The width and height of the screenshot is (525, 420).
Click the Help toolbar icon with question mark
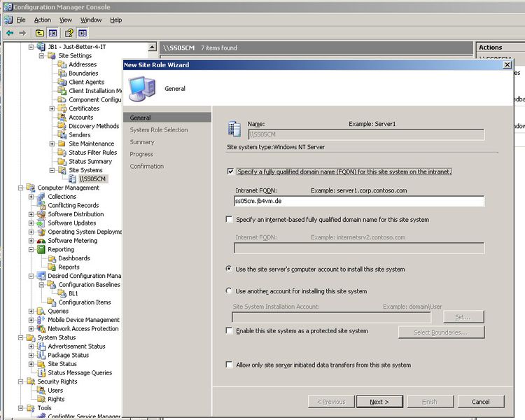(x=69, y=33)
